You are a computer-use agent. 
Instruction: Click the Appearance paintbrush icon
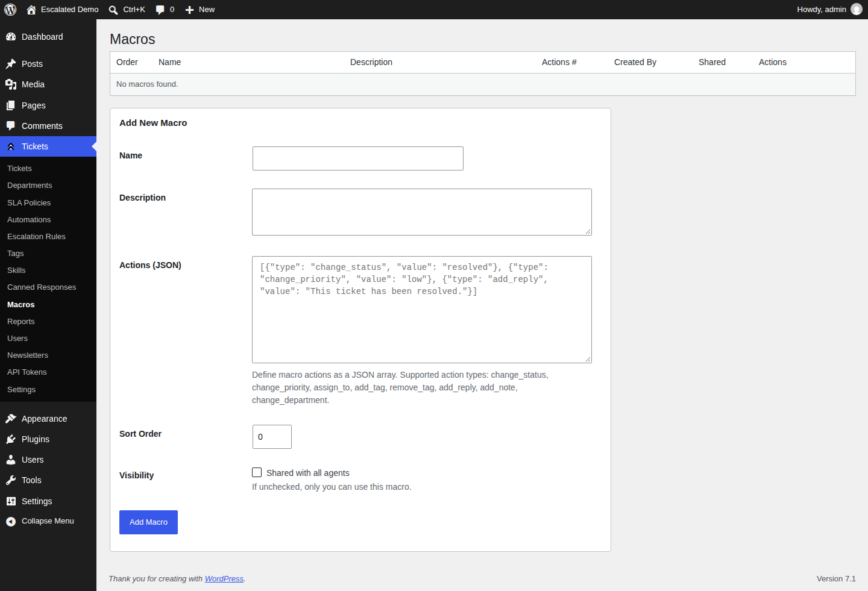pos(11,419)
